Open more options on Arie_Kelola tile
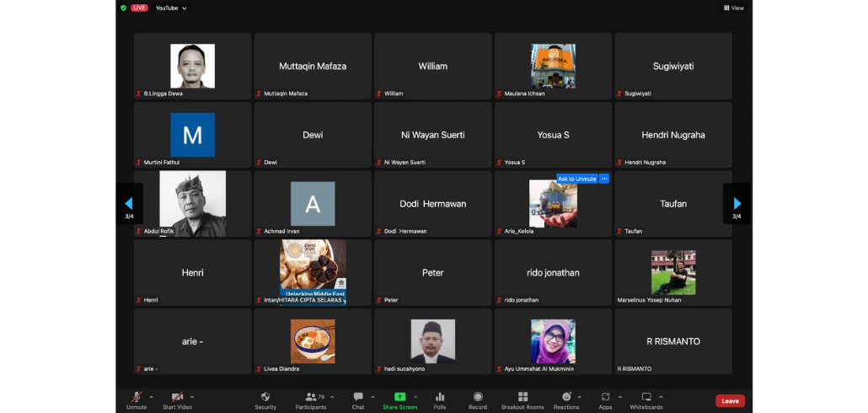 [x=604, y=179]
